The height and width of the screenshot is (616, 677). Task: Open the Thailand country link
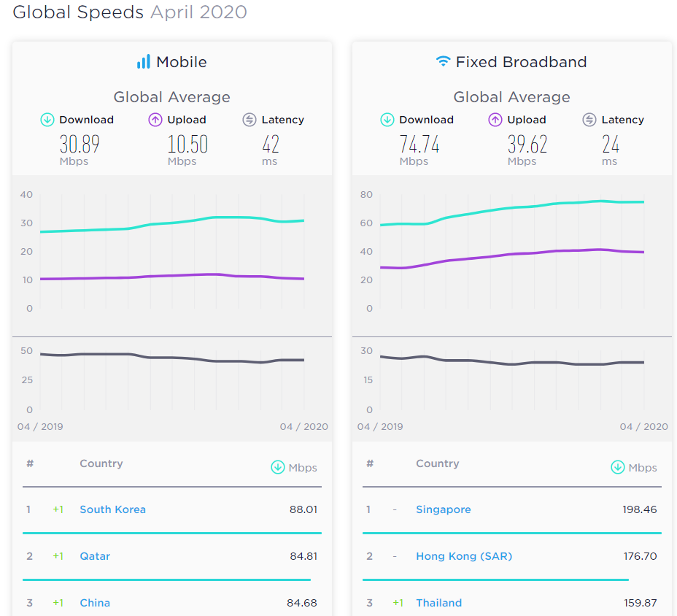click(x=438, y=603)
